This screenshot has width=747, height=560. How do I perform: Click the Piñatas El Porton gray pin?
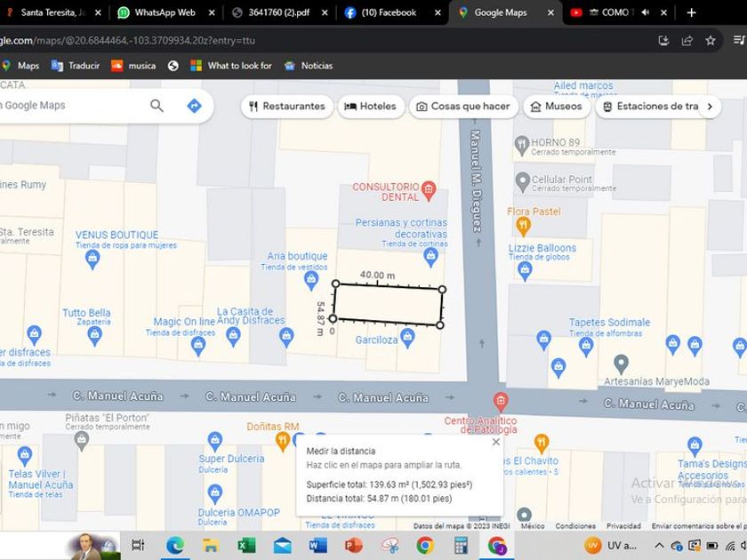tap(82, 442)
